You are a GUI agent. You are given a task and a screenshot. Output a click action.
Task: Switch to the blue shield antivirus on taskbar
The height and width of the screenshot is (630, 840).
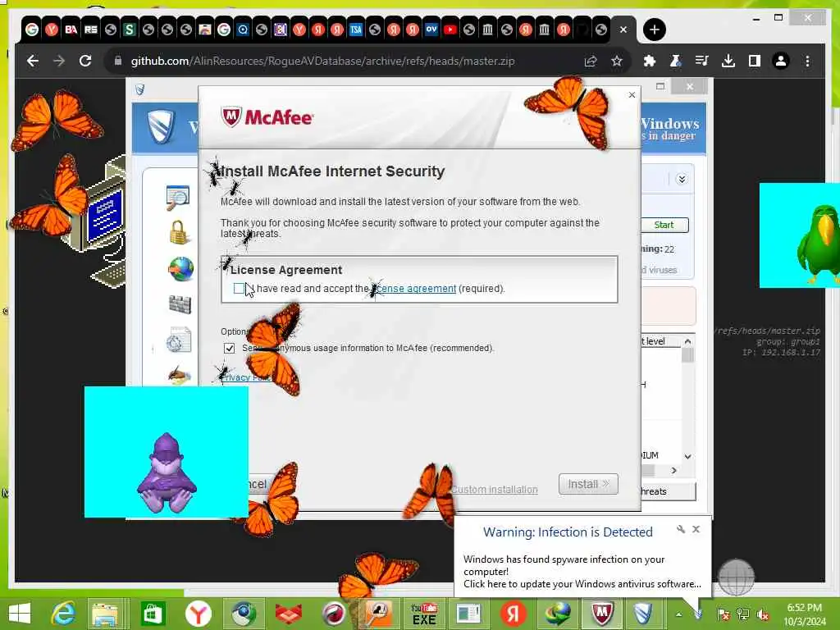642,614
